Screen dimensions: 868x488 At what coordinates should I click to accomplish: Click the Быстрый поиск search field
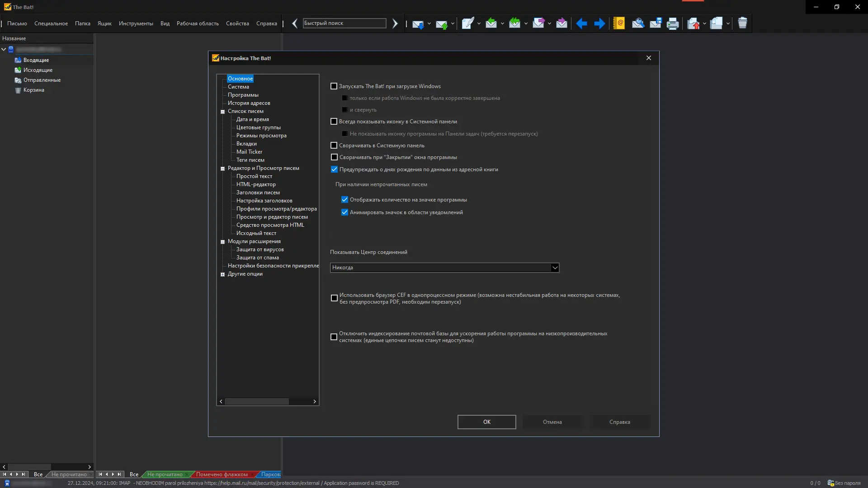344,23
